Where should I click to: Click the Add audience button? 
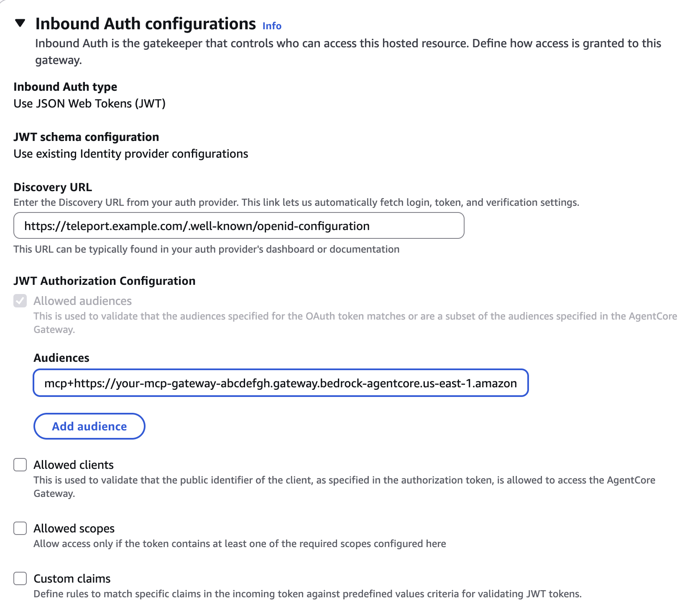click(89, 426)
